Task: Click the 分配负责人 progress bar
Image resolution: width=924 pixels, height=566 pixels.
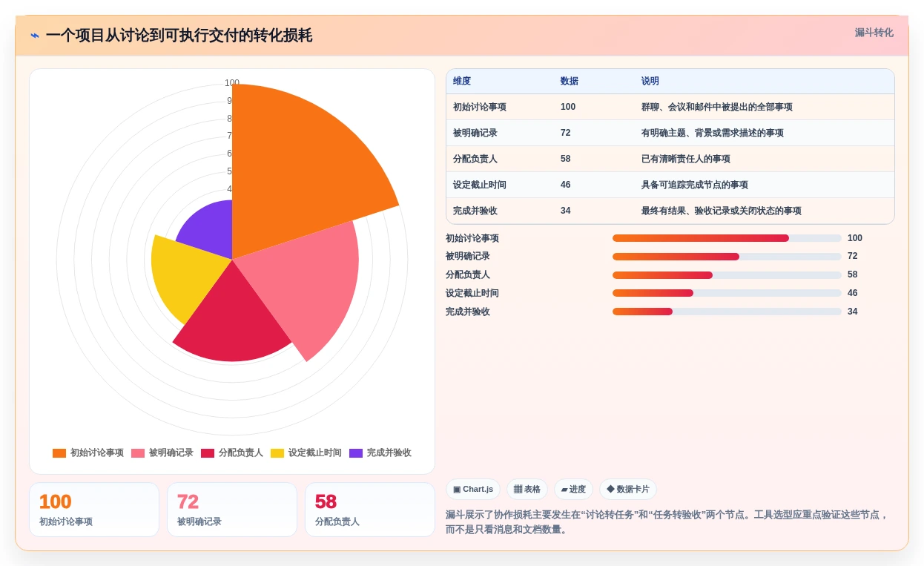Action: pos(727,275)
